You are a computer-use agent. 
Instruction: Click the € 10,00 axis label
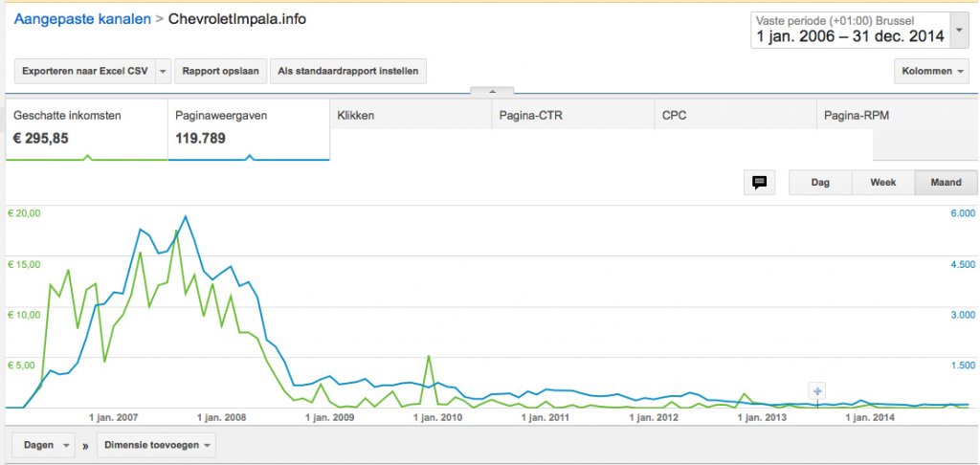pyautogui.click(x=24, y=315)
